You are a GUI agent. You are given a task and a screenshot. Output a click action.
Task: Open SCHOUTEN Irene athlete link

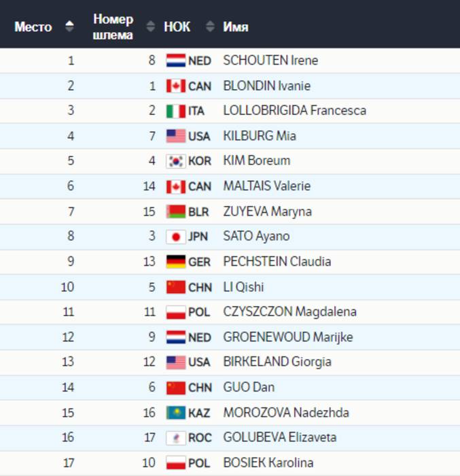270,61
